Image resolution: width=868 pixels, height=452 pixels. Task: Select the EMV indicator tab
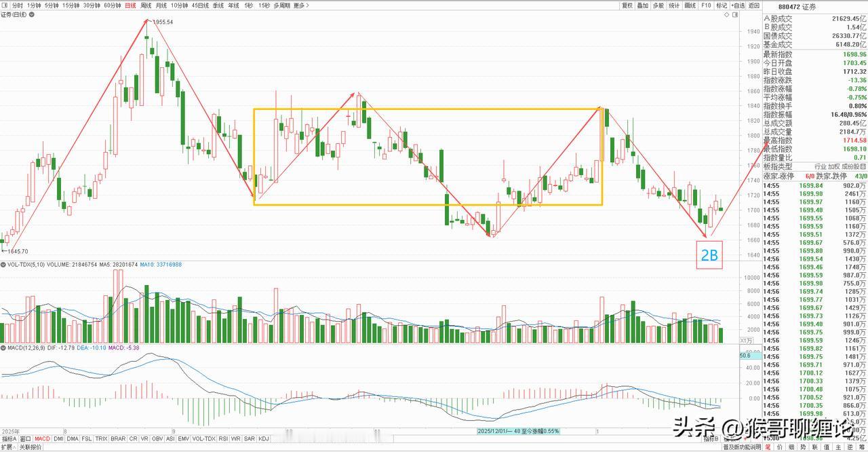pyautogui.click(x=184, y=439)
